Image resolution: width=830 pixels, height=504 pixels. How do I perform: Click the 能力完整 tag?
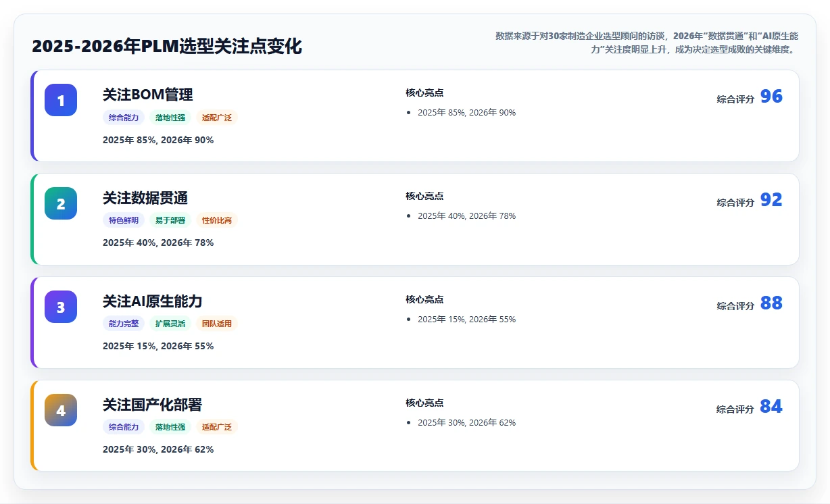[x=124, y=324]
